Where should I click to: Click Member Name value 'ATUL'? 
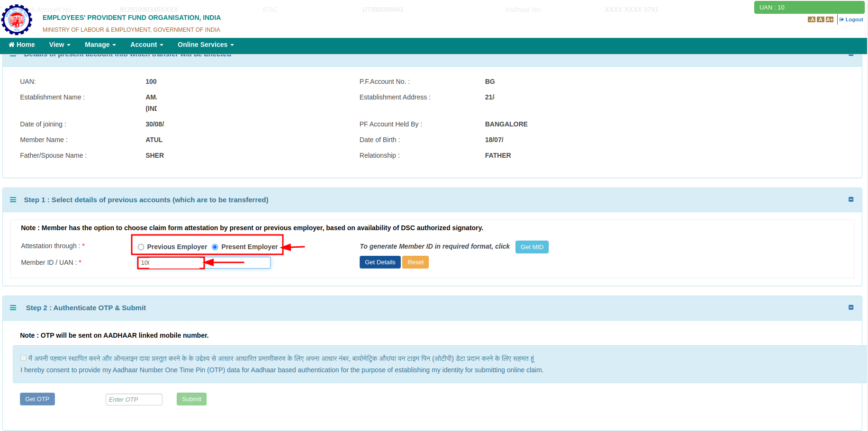[154, 140]
